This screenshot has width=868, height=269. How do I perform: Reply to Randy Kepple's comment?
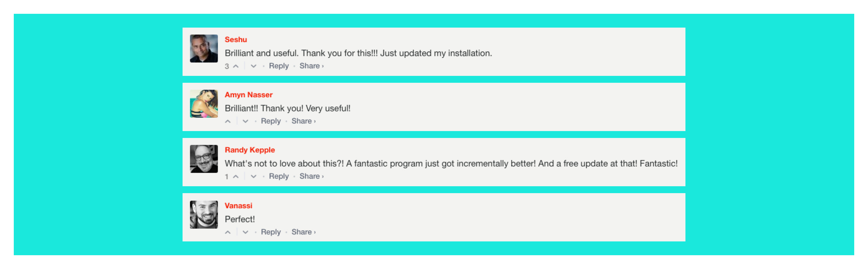[x=279, y=176]
